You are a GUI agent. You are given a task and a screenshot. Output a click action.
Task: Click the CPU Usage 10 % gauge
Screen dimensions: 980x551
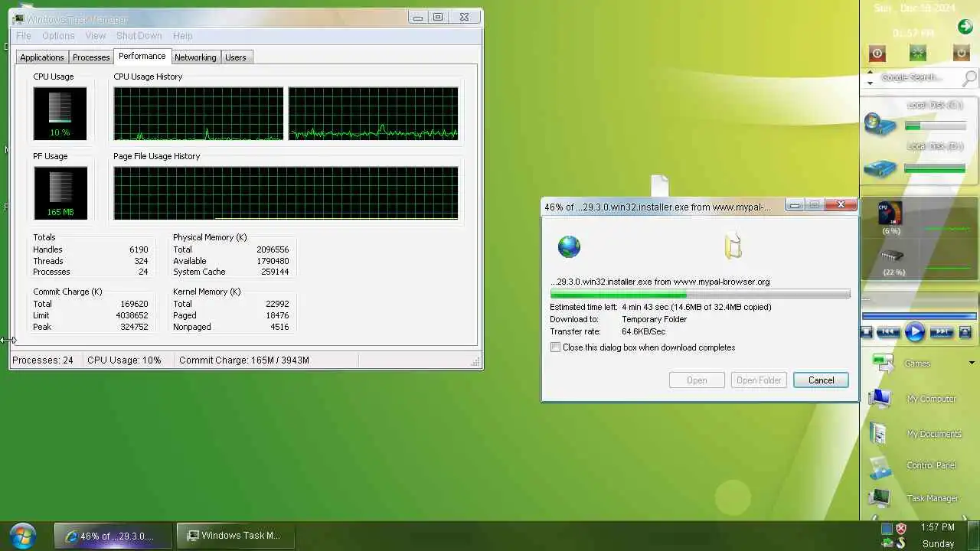[x=60, y=113]
